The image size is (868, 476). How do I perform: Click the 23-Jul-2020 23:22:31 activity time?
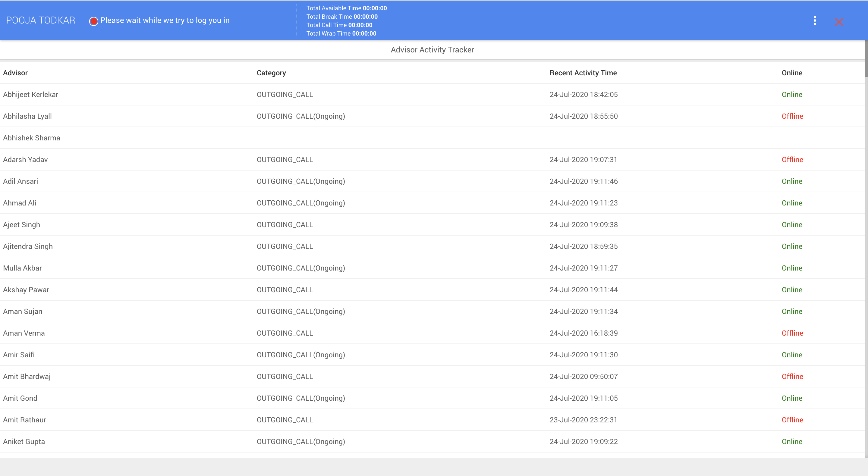tap(583, 420)
